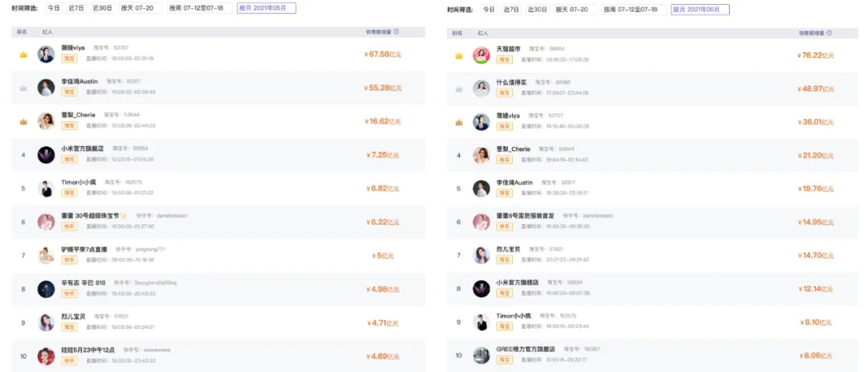Click the silver crown icon beside 李佳琦Austin in May 2021 list
Screen dimensions: 868x372
click(x=23, y=88)
